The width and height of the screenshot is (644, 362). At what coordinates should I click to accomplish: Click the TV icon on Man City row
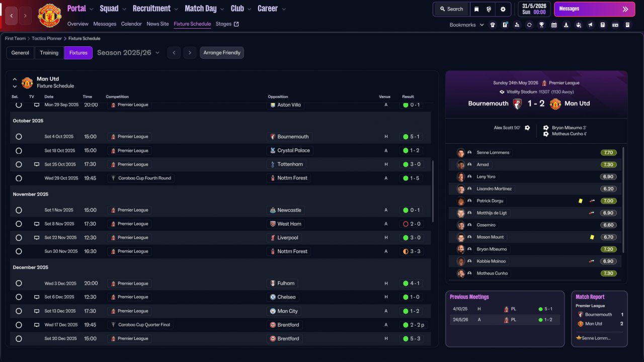[37, 311]
